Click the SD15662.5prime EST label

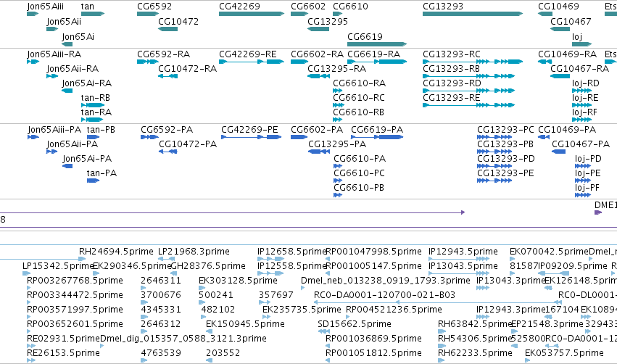tap(354, 324)
